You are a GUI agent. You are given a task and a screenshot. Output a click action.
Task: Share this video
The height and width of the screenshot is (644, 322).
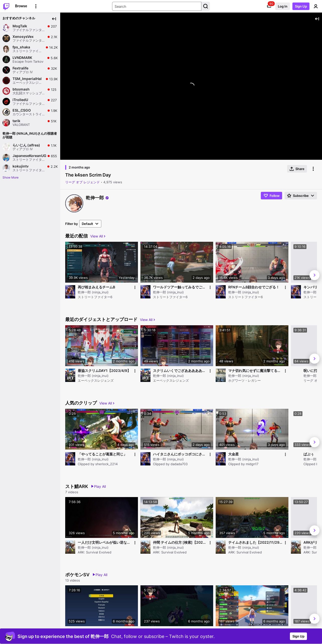[297, 169]
